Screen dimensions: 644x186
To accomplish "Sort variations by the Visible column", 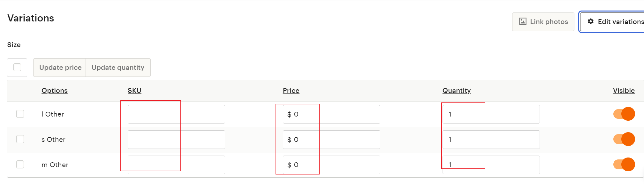I will pyautogui.click(x=624, y=91).
